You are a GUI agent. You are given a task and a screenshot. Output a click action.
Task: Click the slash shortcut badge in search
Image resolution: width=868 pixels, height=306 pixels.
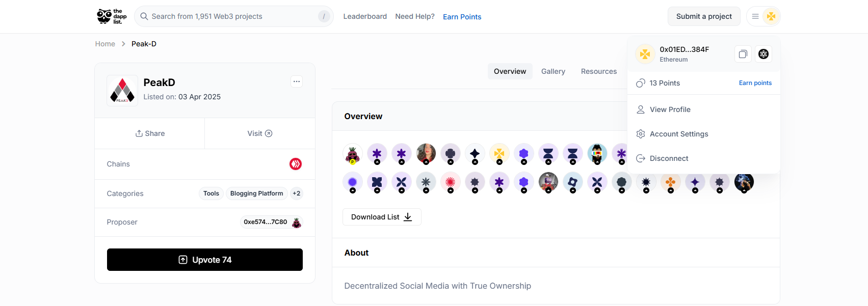click(324, 16)
